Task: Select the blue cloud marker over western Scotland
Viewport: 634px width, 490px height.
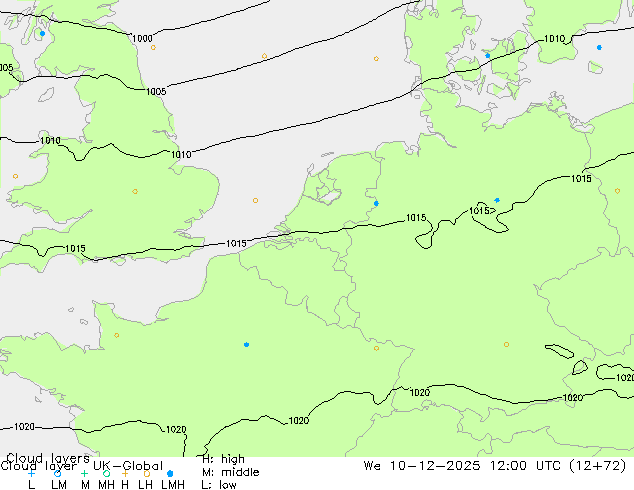Action: click(x=42, y=34)
